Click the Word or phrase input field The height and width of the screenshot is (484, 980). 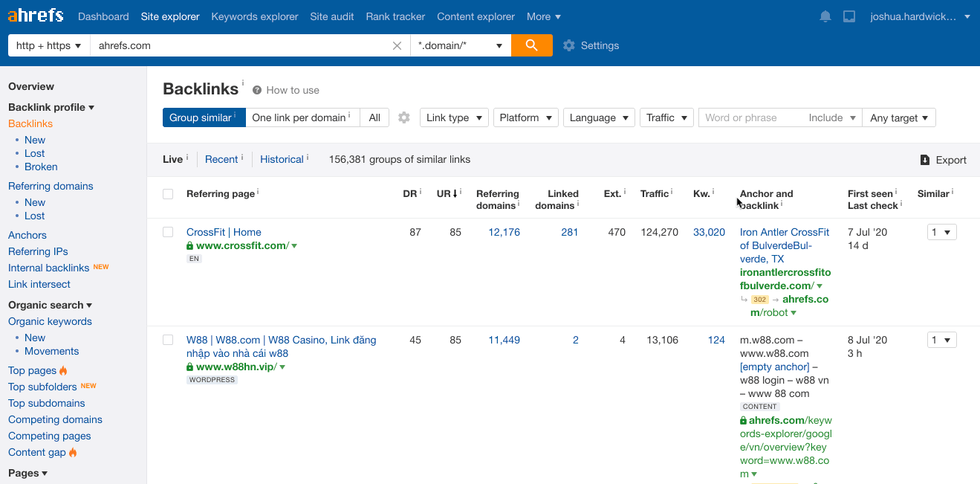pos(750,117)
